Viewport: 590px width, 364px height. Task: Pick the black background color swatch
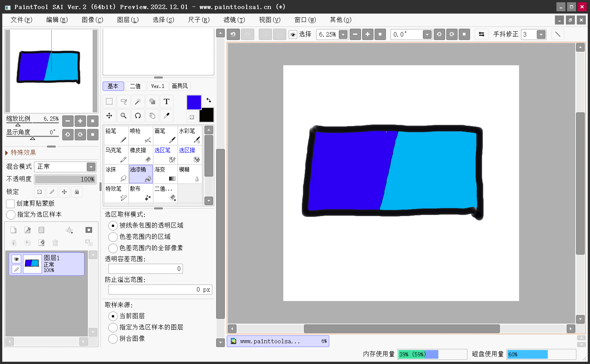[x=206, y=115]
